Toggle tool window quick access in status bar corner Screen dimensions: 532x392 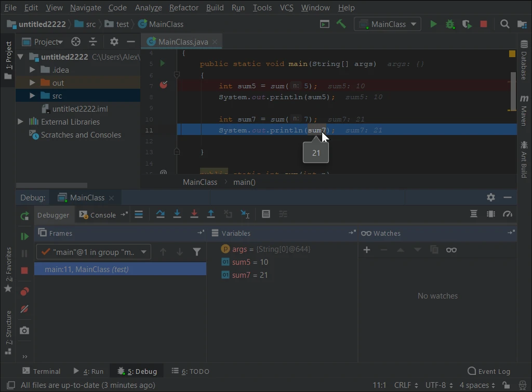coord(11,385)
